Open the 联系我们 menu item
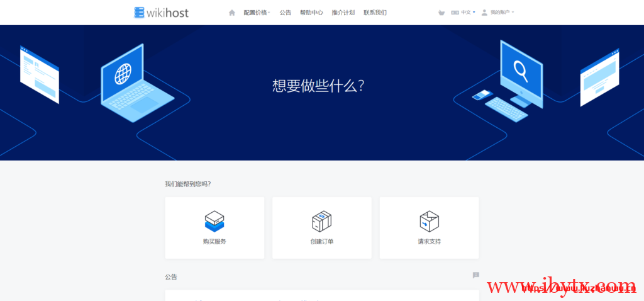The width and height of the screenshot is (644, 301). pyautogui.click(x=375, y=13)
